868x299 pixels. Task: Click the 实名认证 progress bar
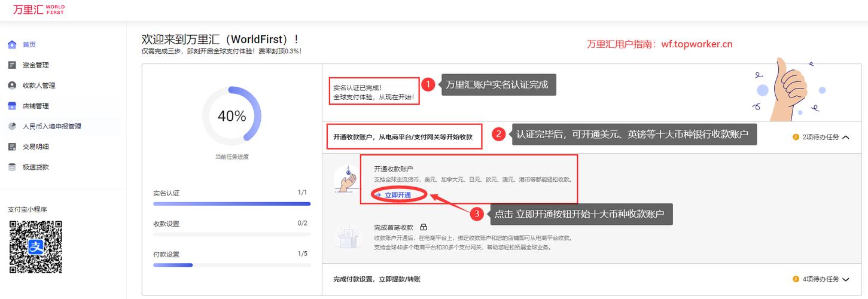(232, 204)
